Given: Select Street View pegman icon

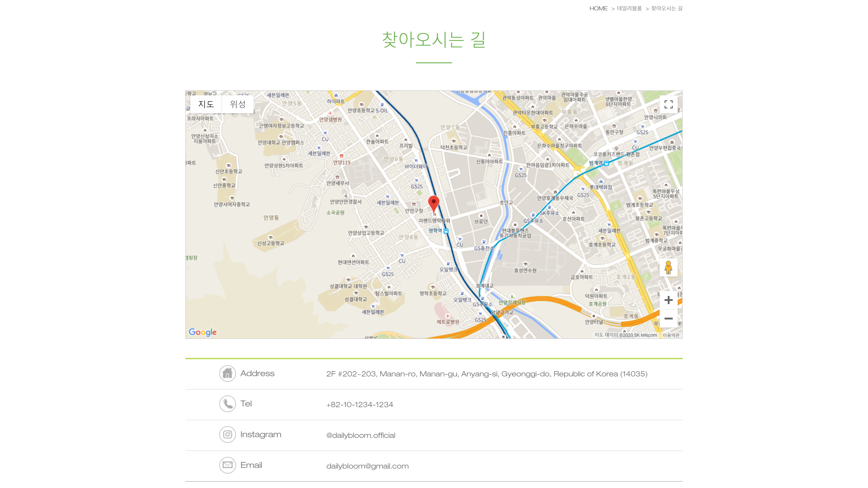Looking at the screenshot, I should click(669, 268).
